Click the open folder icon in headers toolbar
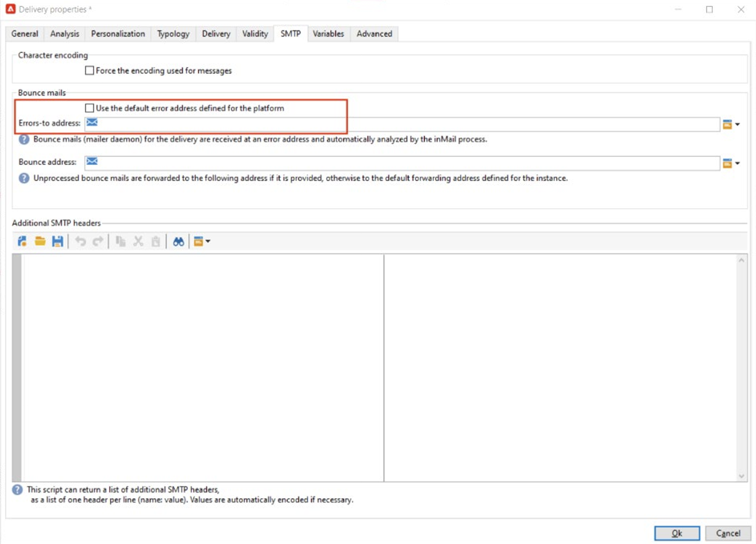This screenshot has width=756, height=544. click(x=40, y=241)
